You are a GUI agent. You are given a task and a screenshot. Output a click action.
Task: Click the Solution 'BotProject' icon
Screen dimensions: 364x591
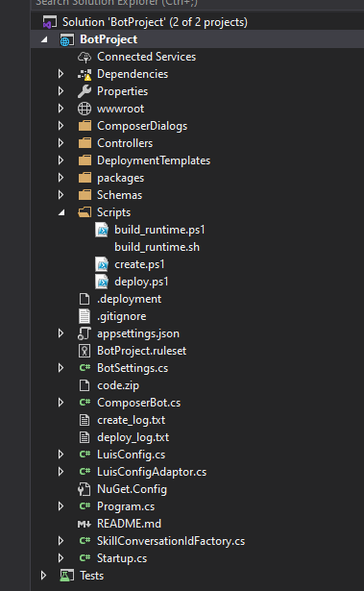pos(49,22)
